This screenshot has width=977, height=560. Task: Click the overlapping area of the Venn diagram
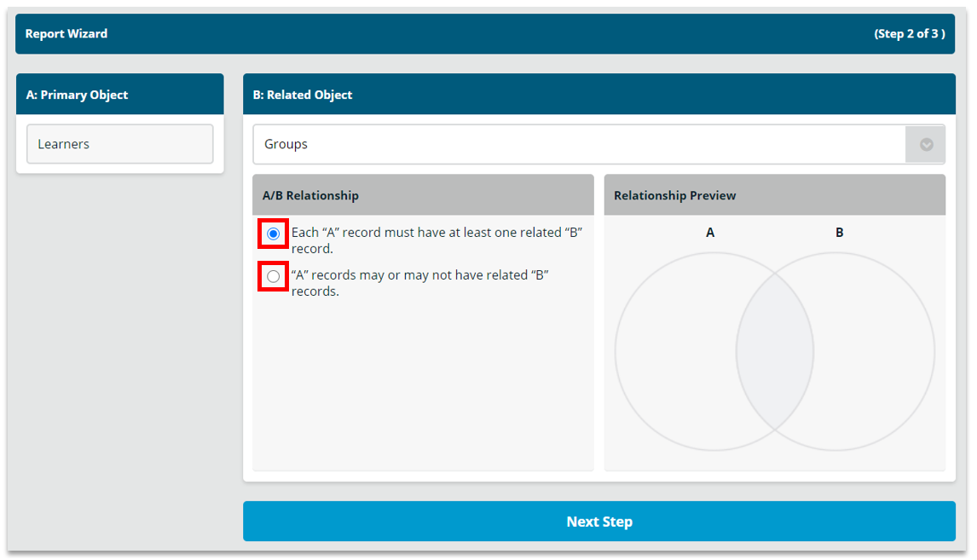click(775, 351)
